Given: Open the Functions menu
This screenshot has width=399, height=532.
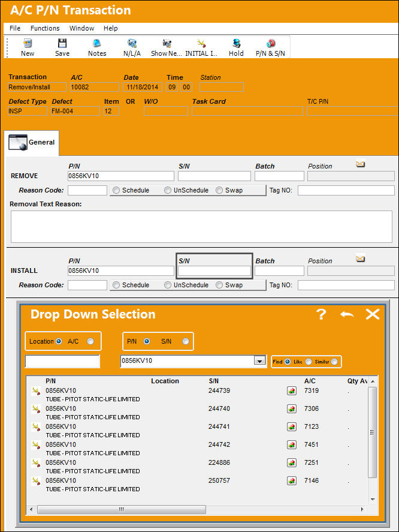Looking at the screenshot, I should coord(45,28).
